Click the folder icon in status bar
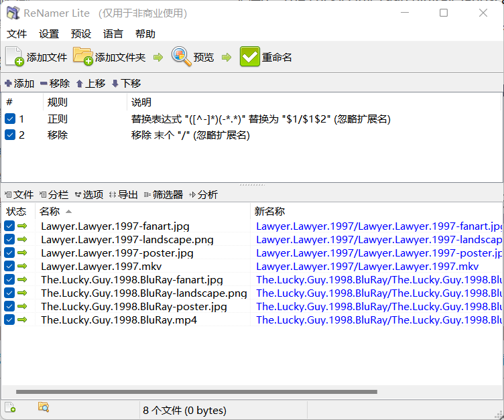Image resolution: width=504 pixels, height=420 pixels. click(44, 407)
